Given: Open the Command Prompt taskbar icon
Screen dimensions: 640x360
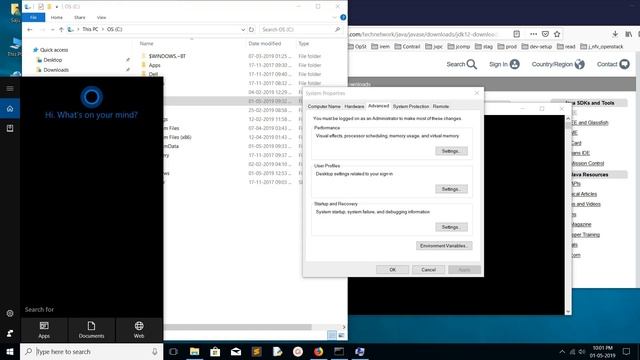Looking at the screenshot, I should [x=339, y=351].
